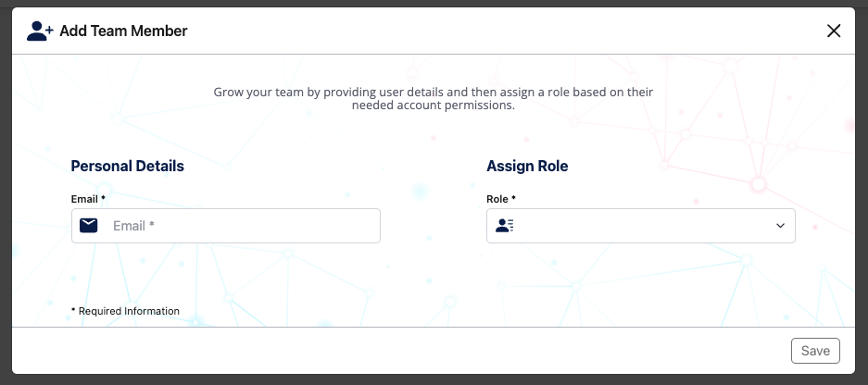868x385 pixels.
Task: Focus the Email input field
Action: [226, 226]
